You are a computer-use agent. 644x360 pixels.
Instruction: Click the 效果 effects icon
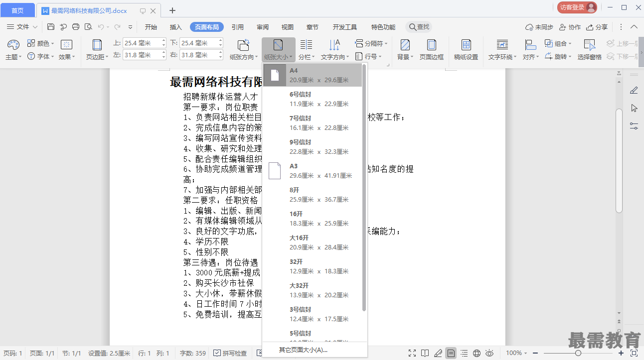(66, 45)
